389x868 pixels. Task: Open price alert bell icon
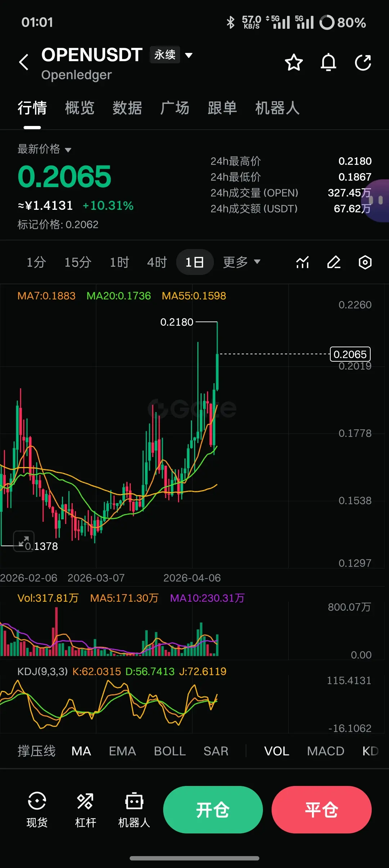pyautogui.click(x=328, y=62)
